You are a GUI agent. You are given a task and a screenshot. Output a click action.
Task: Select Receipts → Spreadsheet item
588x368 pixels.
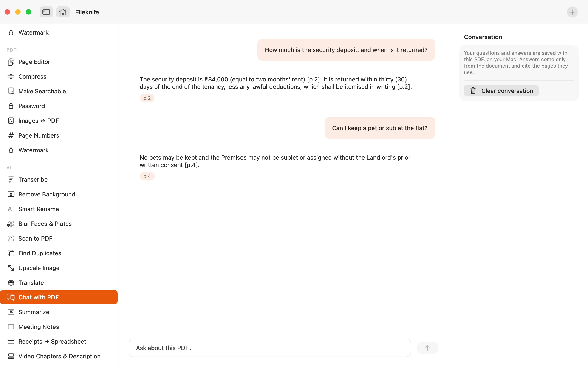point(59,342)
